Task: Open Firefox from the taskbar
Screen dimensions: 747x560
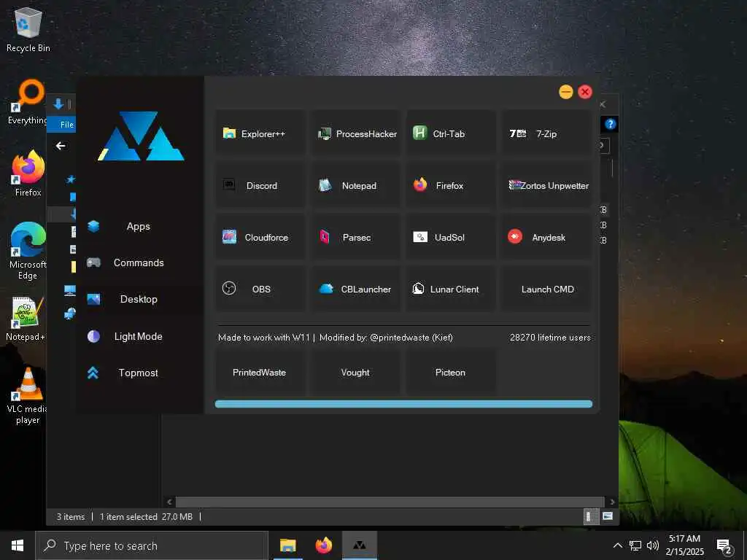Action: (x=323, y=545)
